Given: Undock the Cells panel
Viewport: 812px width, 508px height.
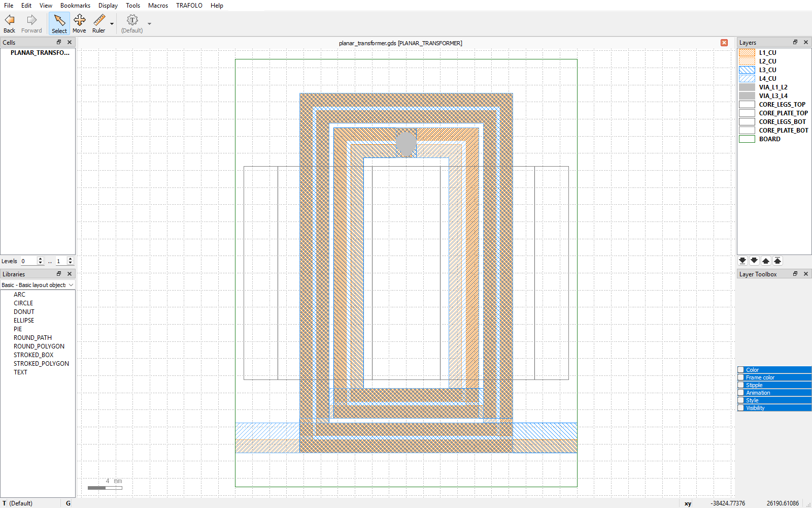Looking at the screenshot, I should click(59, 42).
